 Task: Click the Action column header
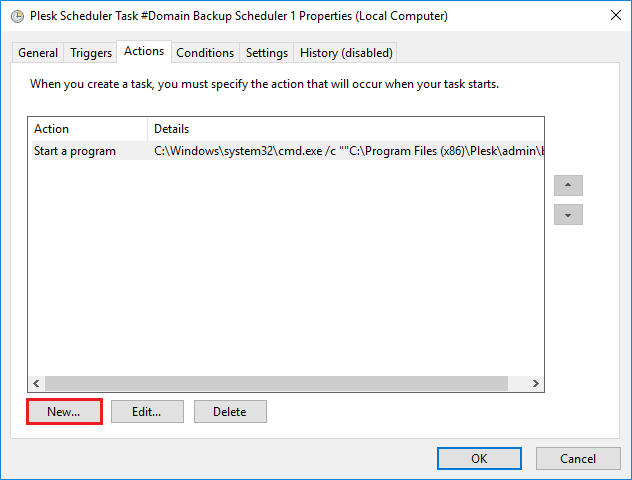[87, 129]
